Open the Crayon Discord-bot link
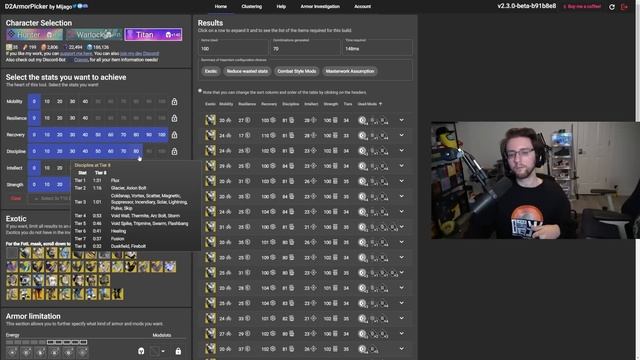 pos(81,60)
